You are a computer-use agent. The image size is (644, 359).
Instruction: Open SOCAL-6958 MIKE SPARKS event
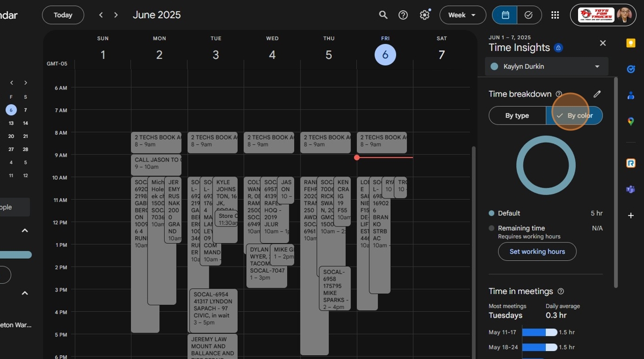[x=335, y=288]
